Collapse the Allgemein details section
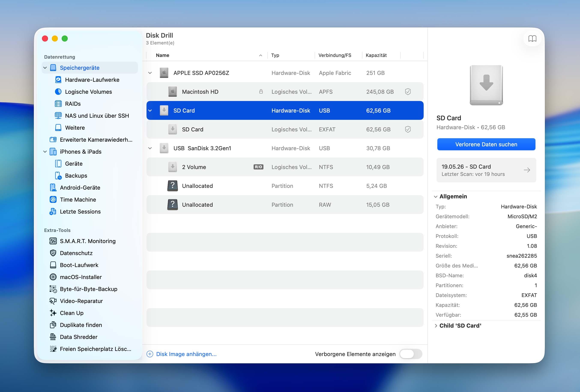The height and width of the screenshot is (392, 580). coord(435,197)
